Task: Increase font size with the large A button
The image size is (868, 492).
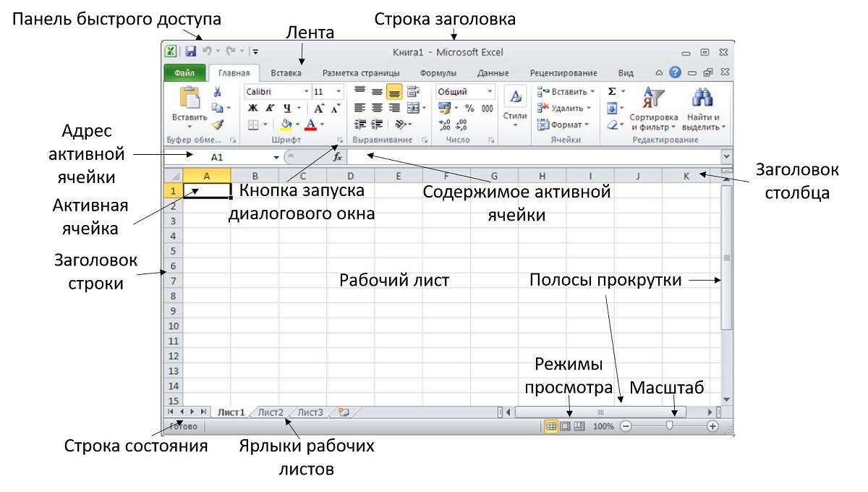Action: pos(319,108)
